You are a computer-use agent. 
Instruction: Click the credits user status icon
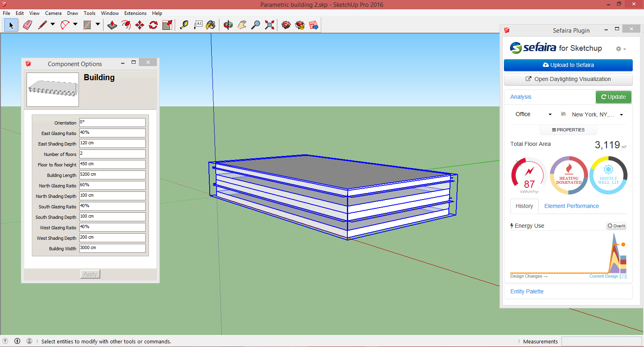click(29, 341)
